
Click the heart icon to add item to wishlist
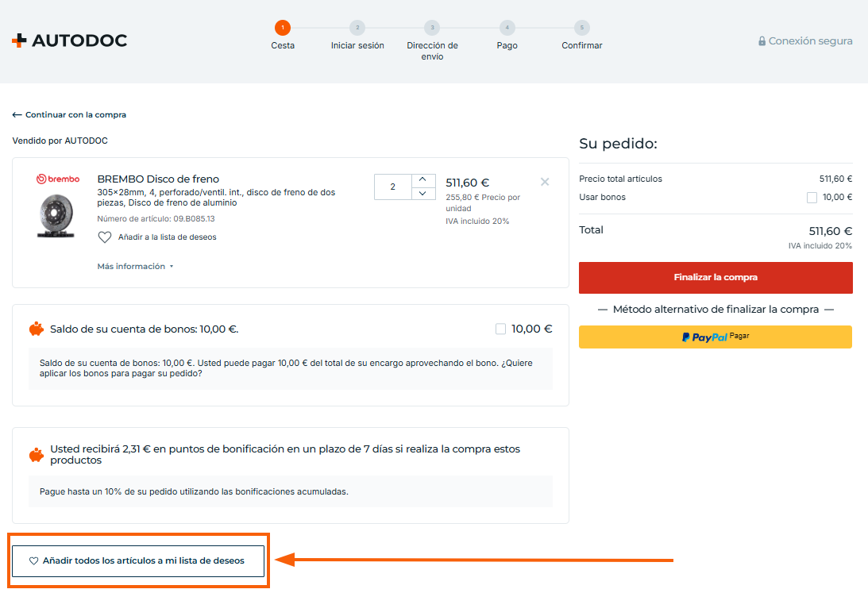tap(105, 237)
